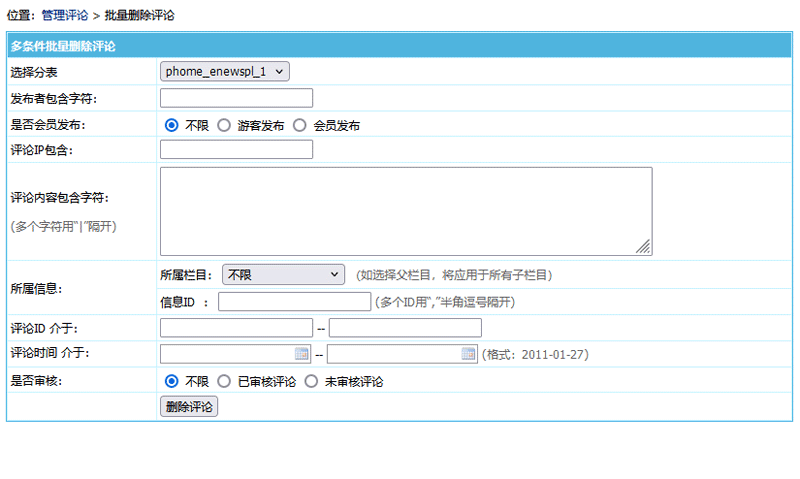Click the start 评论时间 date field
Screen dimensions: 800x479
tap(227, 354)
